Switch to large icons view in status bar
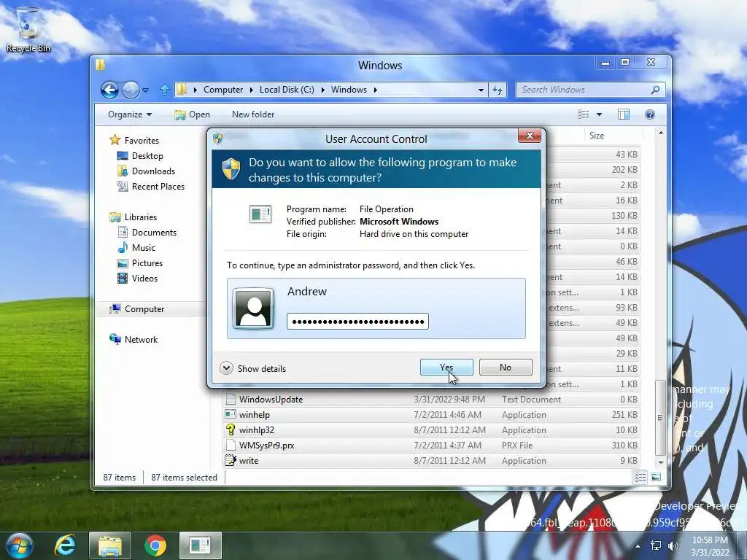Image resolution: width=747 pixels, height=560 pixels. [656, 477]
